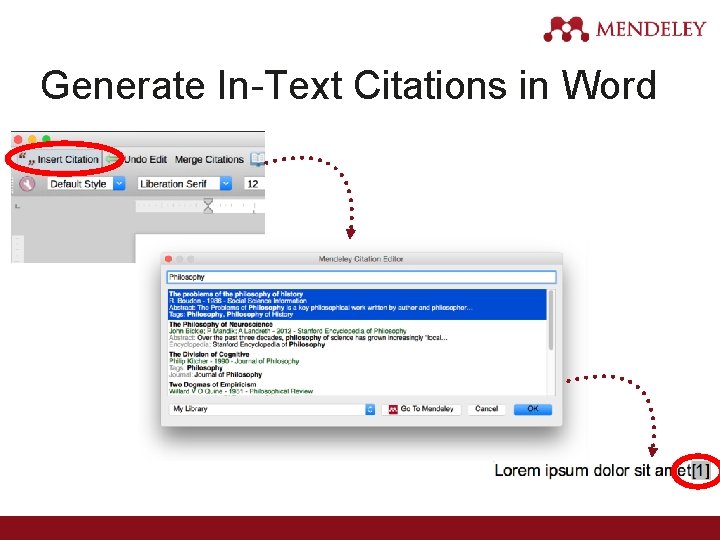The width and height of the screenshot is (720, 540).
Task: Select 'The Division of Cognitive' result
Action: (357, 365)
